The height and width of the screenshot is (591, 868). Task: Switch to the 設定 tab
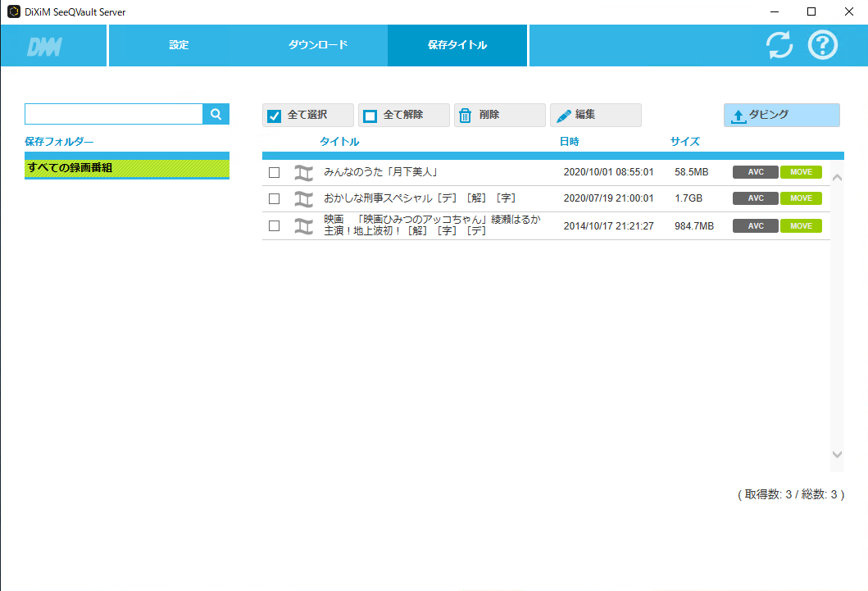coord(179,45)
